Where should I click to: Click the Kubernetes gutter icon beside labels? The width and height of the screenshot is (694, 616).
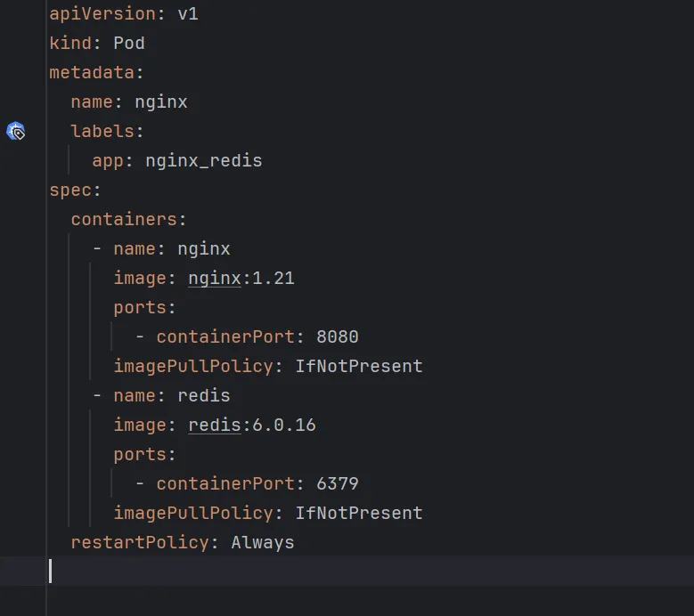point(15,132)
